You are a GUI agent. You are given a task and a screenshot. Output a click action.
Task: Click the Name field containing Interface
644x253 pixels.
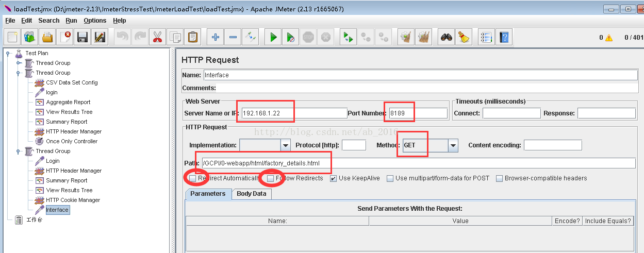pos(421,75)
